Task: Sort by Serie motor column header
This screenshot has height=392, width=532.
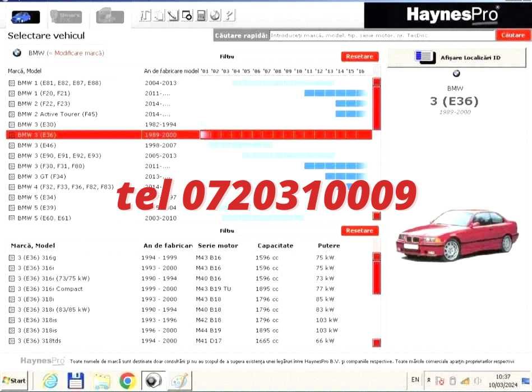Action: [218, 246]
